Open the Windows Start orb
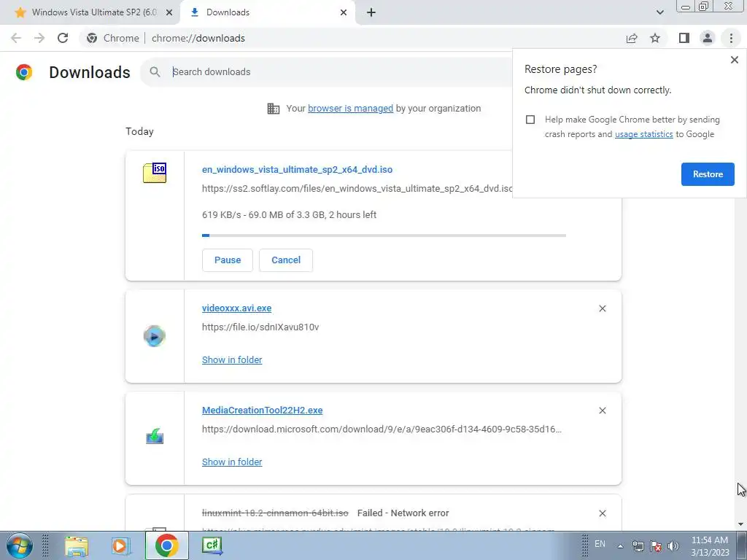747x560 pixels. [20, 545]
